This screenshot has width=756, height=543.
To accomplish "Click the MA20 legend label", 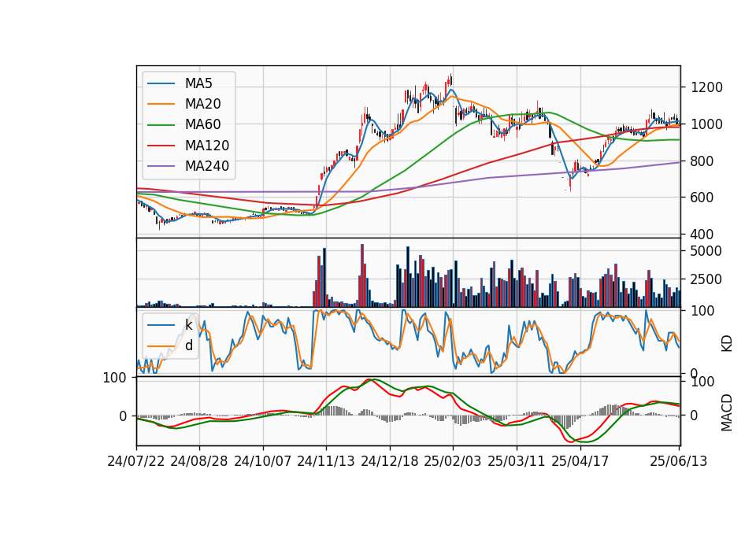I will tap(202, 104).
